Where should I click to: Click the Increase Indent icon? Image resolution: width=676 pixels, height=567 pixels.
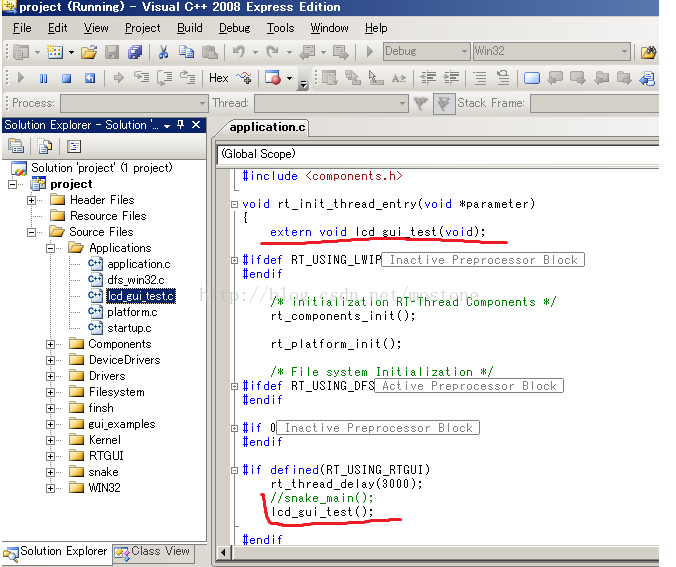tap(451, 78)
